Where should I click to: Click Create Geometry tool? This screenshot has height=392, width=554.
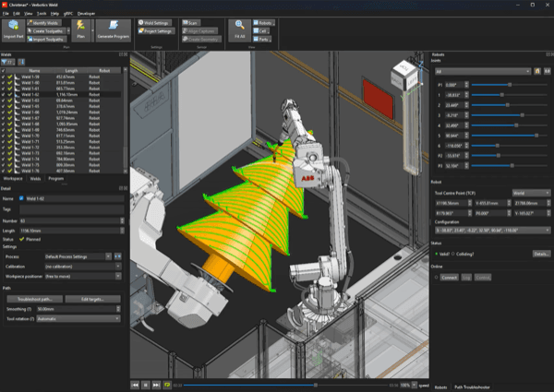(201, 39)
